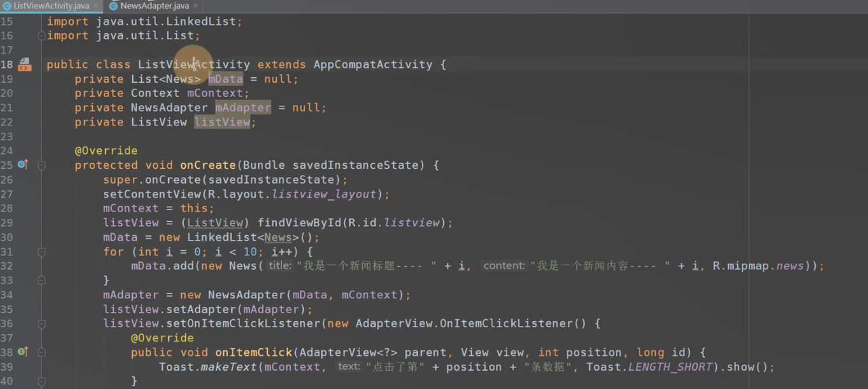Switch to the NewsAdapter.java tab
The image size is (868, 389).
pos(154,5)
